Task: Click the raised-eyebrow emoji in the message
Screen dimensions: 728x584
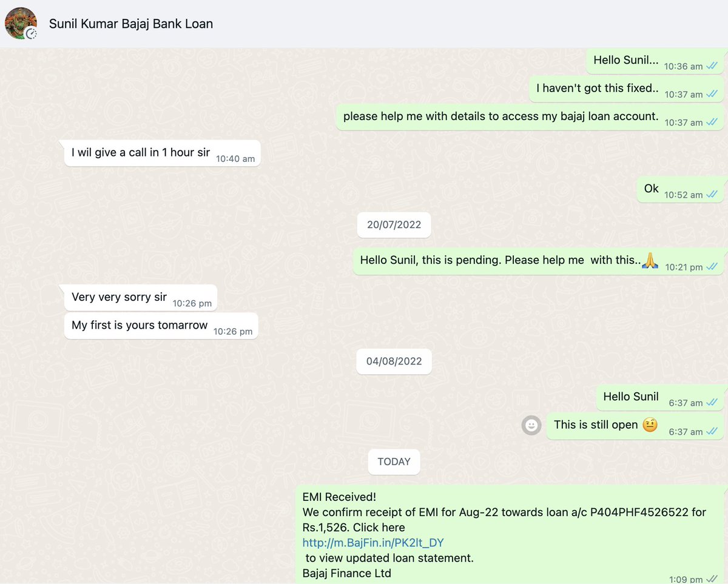Action: click(650, 425)
